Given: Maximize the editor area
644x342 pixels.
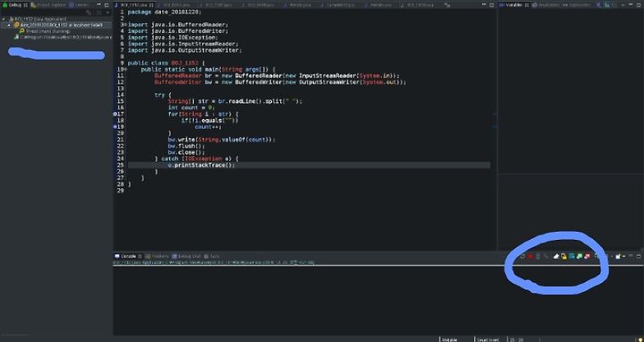Looking at the screenshot, I should [492, 5].
